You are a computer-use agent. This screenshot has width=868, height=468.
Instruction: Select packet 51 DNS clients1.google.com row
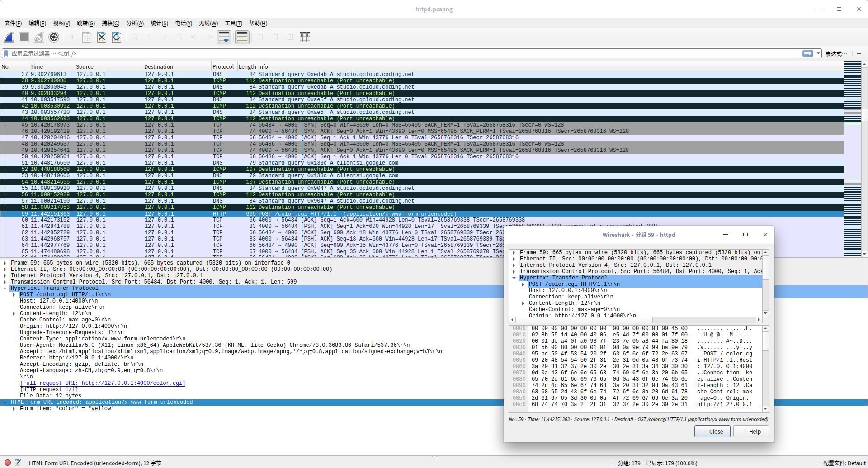(422, 163)
